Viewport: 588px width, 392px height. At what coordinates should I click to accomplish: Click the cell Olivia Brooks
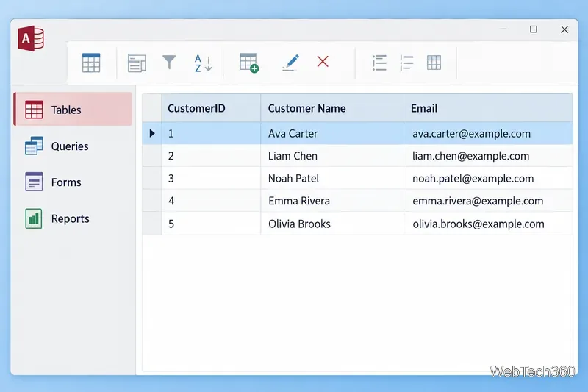(332, 224)
